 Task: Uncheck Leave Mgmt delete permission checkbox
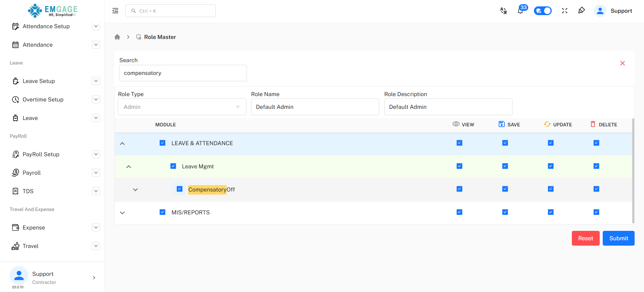tap(596, 166)
